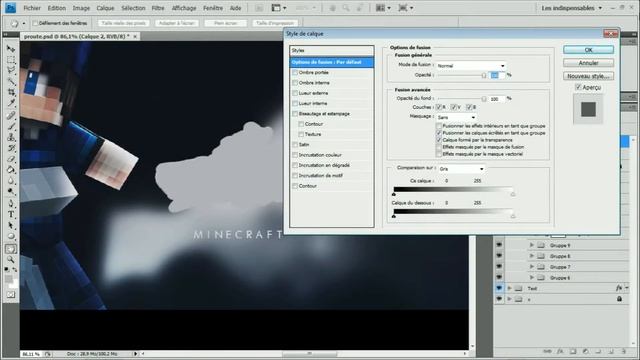Click the fx icon on Text group row

coord(619,288)
